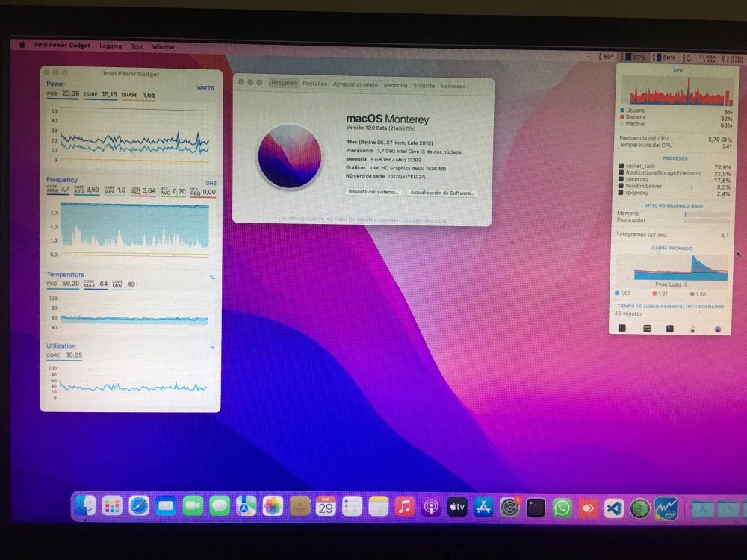The height and width of the screenshot is (560, 747).
Task: Click the Temperatura del CPU row
Action: (675, 146)
